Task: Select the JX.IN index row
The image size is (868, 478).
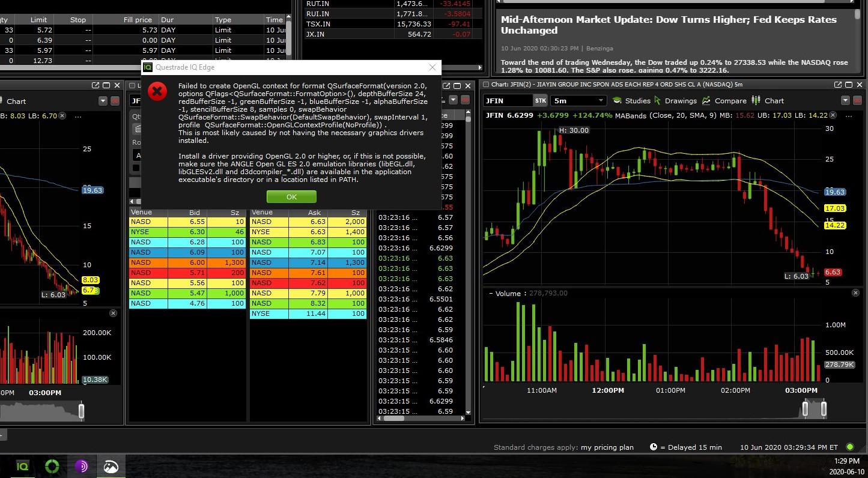Action: [393, 34]
